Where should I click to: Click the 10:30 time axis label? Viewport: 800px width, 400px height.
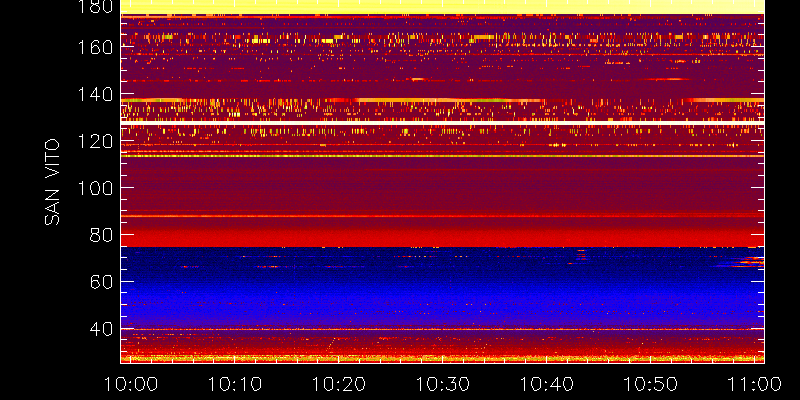(x=442, y=384)
